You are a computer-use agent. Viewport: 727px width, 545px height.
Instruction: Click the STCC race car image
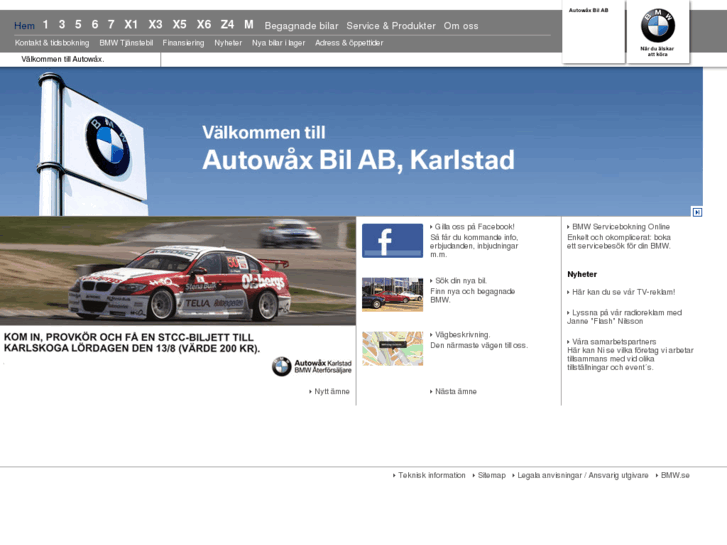pos(178,271)
